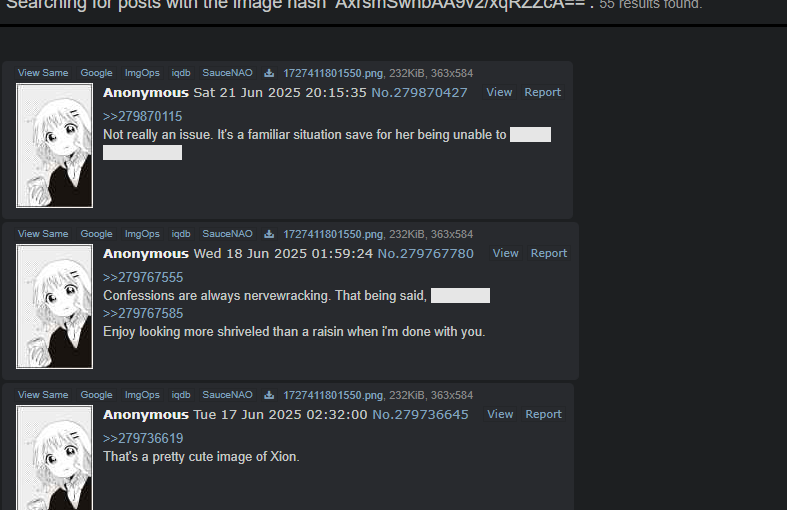Click post number No.279870427
Image resolution: width=787 pixels, height=510 pixels.
[x=419, y=92]
